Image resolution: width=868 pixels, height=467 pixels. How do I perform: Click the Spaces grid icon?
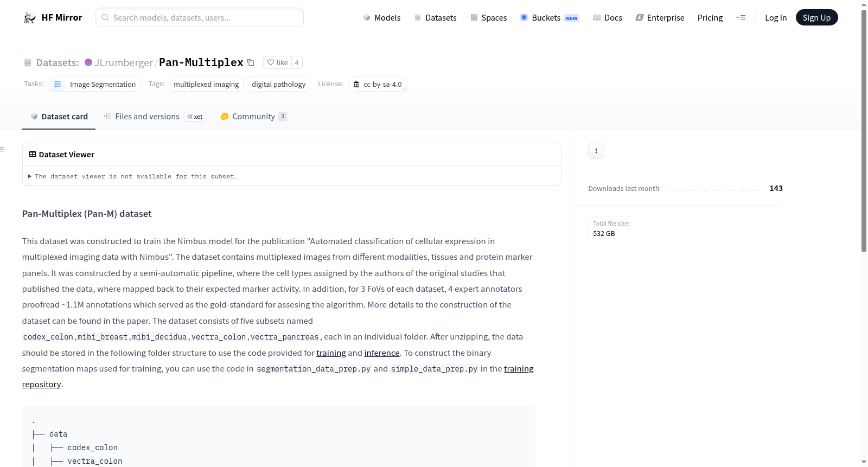[474, 17]
